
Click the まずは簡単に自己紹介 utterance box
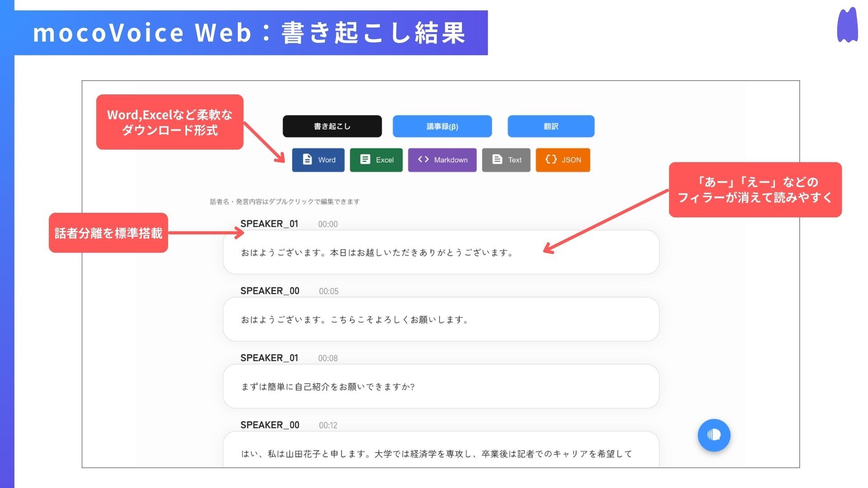441,386
